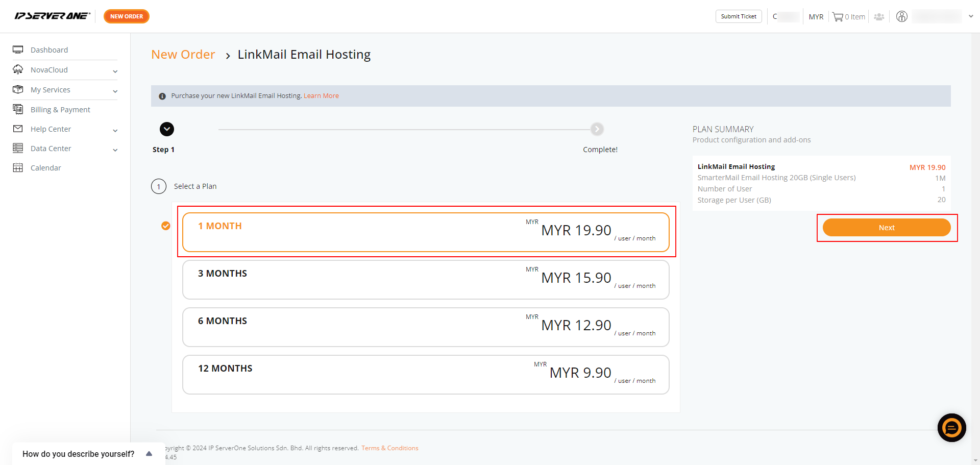Open the Learn More link
Image resolution: width=980 pixels, height=465 pixels.
(321, 96)
